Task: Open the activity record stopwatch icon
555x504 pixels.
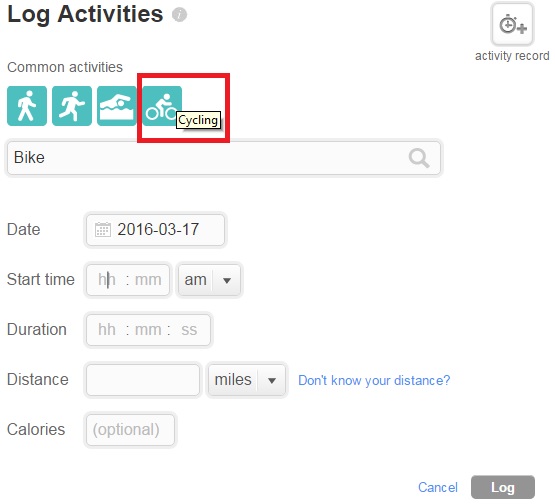Action: click(x=513, y=25)
